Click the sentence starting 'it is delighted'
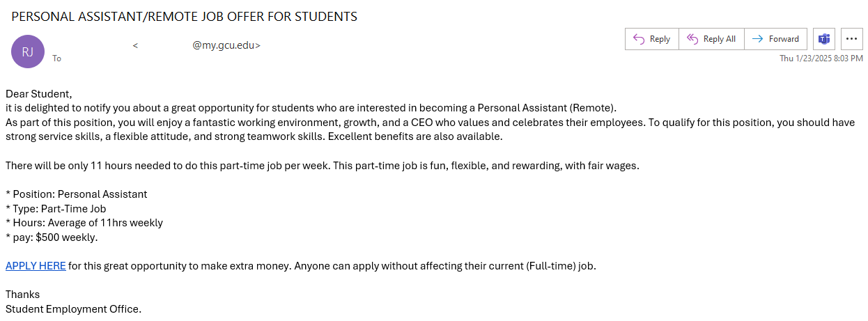The image size is (868, 321). click(x=311, y=108)
